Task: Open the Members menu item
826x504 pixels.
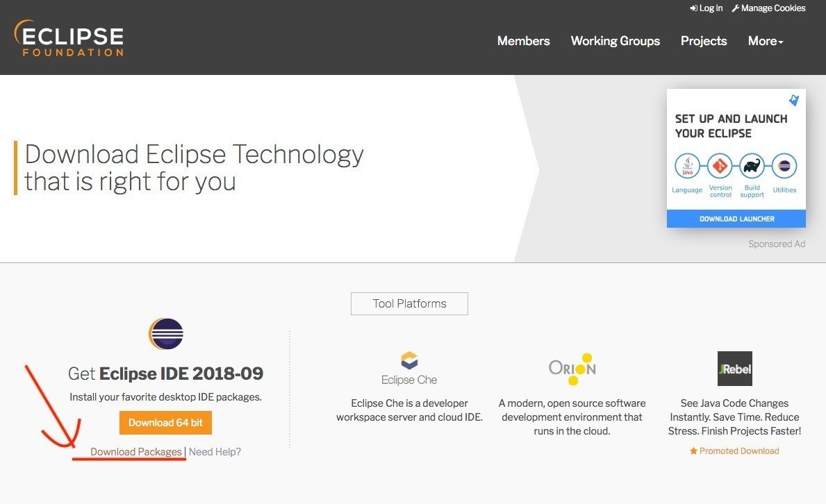Action: point(523,41)
